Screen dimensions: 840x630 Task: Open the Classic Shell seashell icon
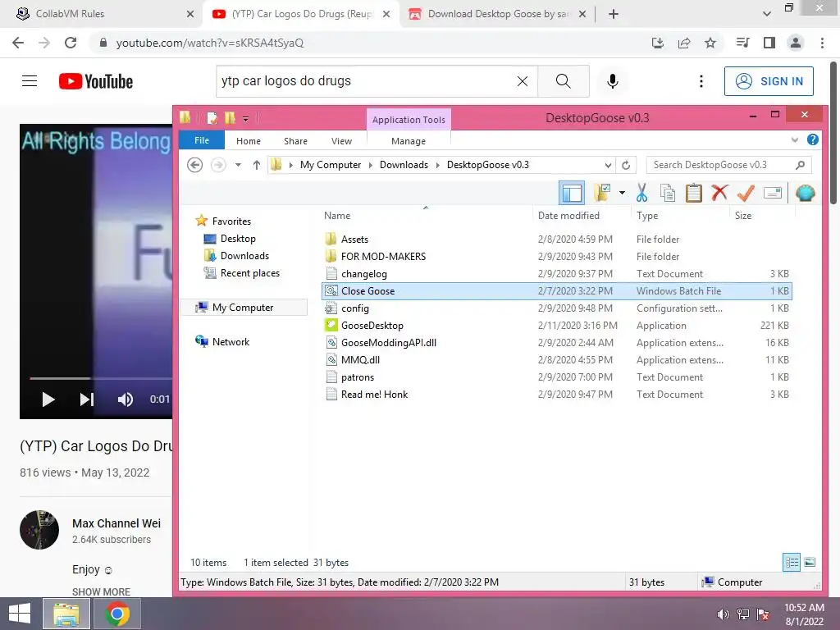point(805,193)
